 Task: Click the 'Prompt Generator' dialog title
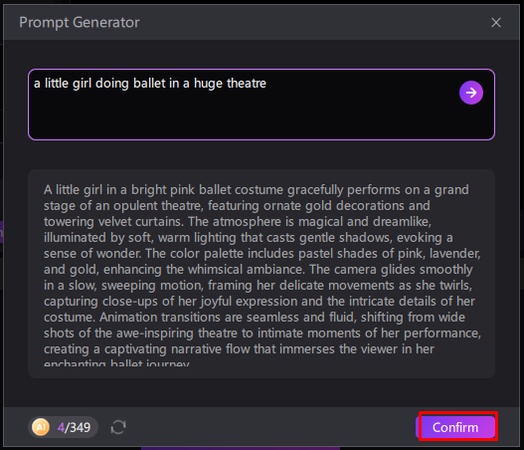coord(79,22)
